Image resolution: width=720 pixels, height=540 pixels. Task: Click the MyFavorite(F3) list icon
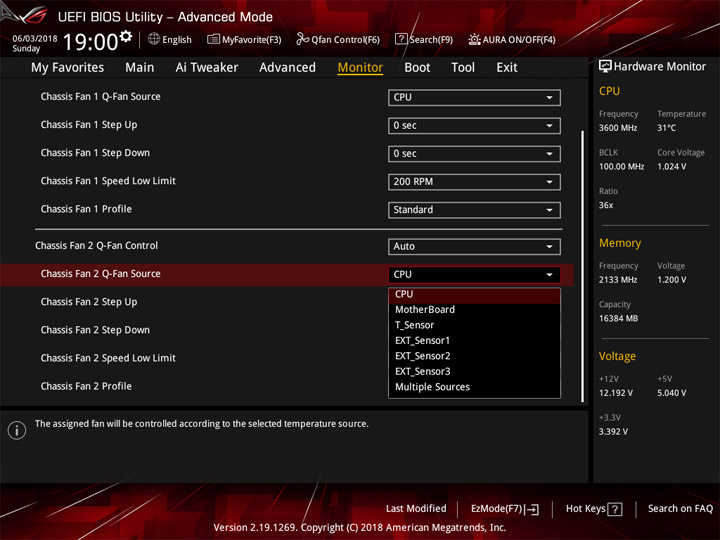click(x=213, y=39)
